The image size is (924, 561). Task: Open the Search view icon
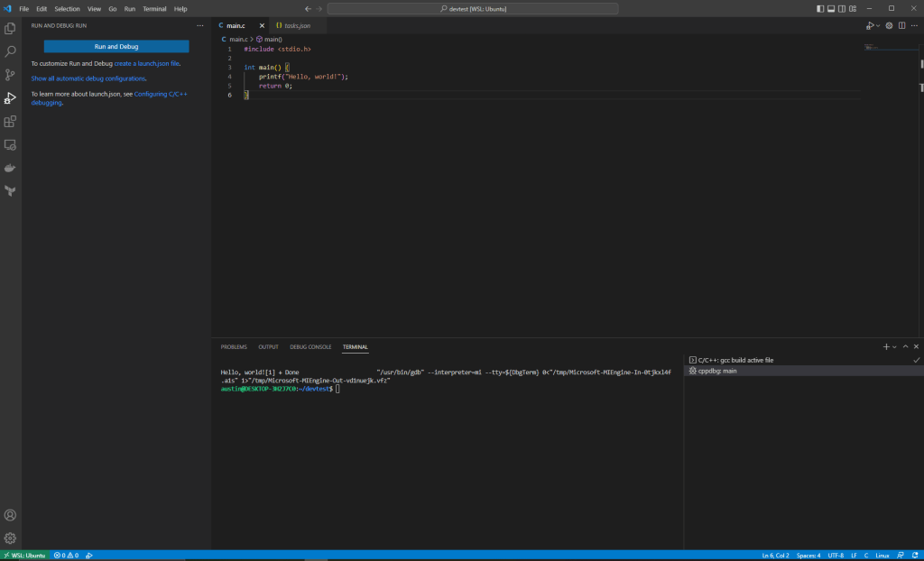coord(11,51)
